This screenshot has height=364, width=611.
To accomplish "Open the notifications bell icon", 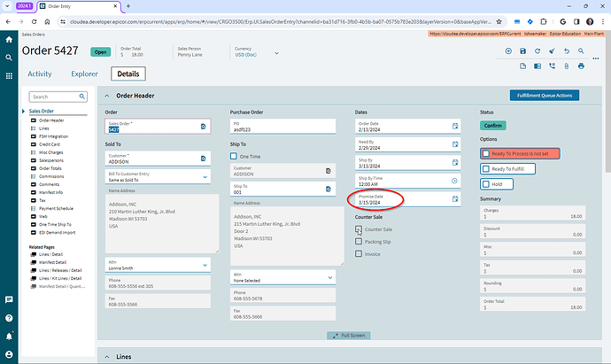I will click(9, 336).
